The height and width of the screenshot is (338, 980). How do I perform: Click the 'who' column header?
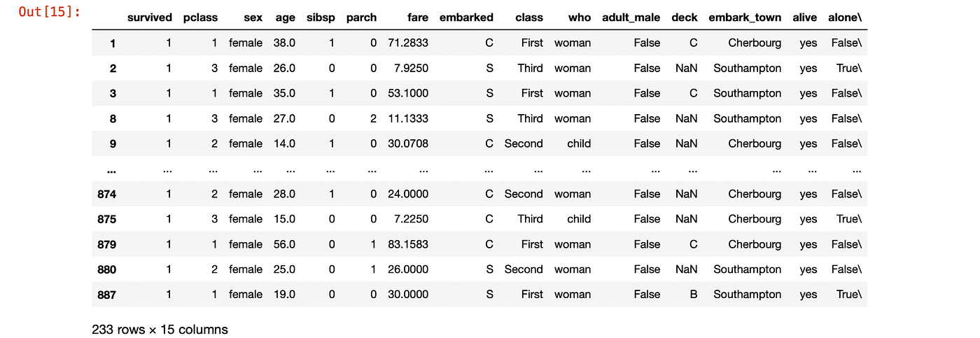(580, 17)
